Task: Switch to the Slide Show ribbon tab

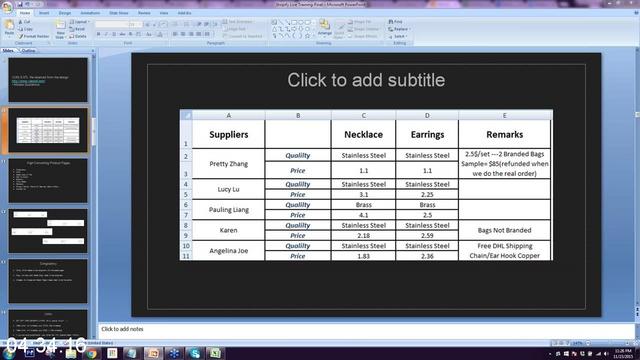Action: [x=118, y=13]
